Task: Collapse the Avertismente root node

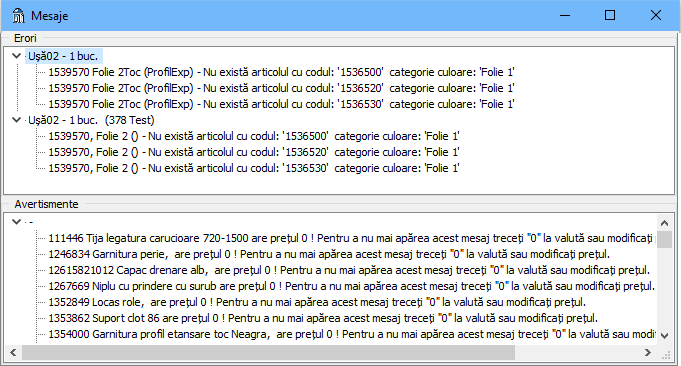Action: (17, 222)
